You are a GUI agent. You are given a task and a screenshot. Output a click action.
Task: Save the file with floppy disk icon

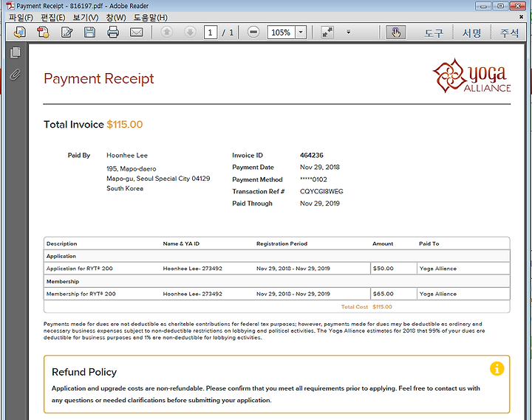[x=89, y=32]
